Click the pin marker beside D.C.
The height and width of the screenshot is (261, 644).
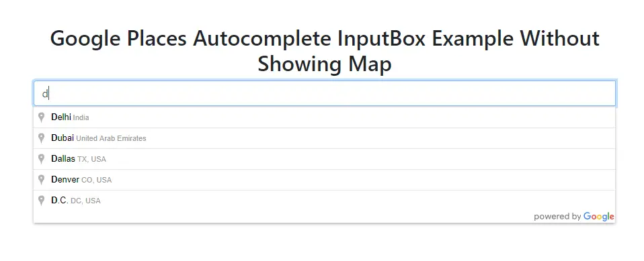[x=41, y=201]
